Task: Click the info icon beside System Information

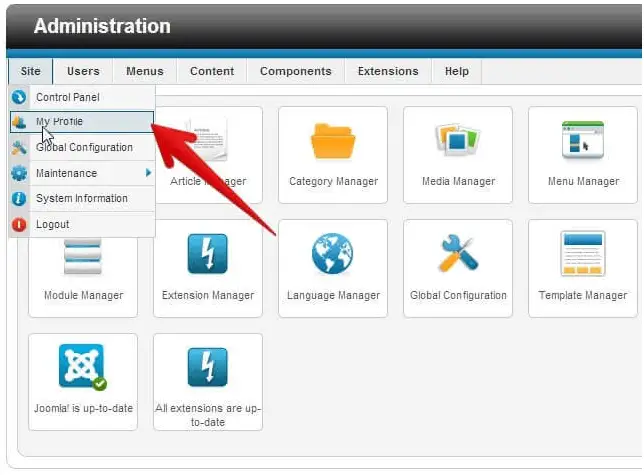Action: pyautogui.click(x=19, y=199)
